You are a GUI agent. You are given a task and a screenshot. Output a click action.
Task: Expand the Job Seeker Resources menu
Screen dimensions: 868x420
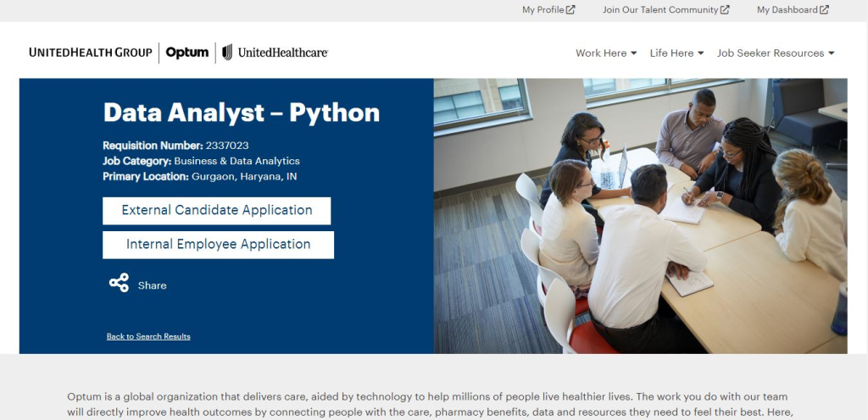pos(776,53)
